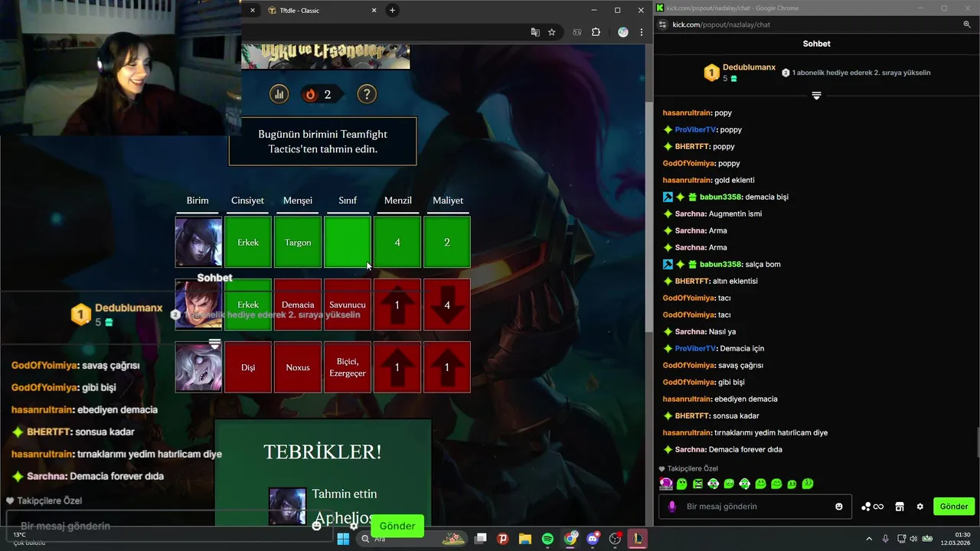
Task: Click the zoom magnifier icon in Kick address bar
Action: 967,24
